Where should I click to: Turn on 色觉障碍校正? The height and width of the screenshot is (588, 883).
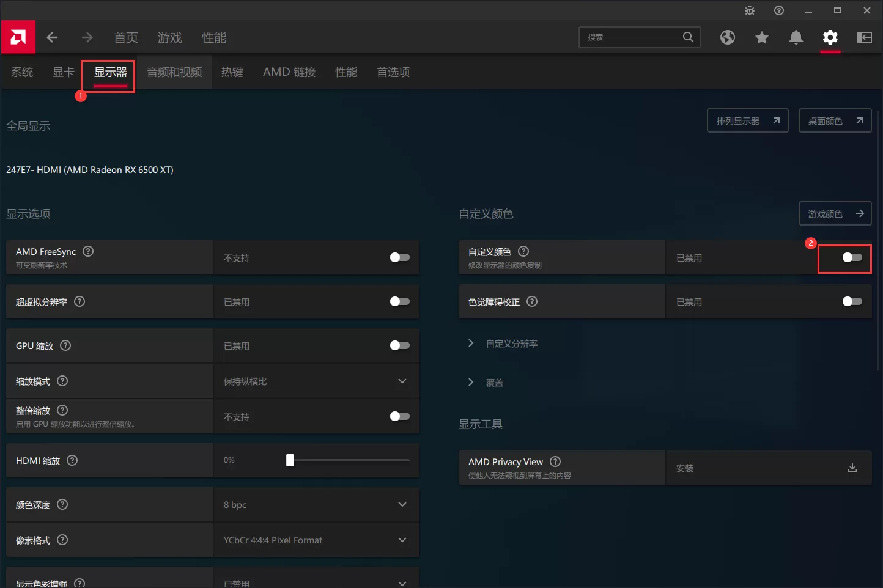(x=851, y=301)
